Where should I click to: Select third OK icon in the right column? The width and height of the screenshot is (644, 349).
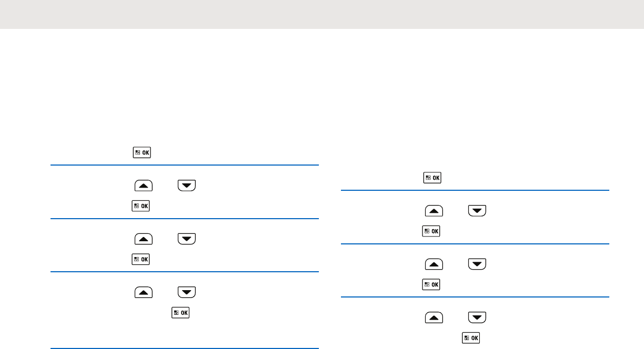(432, 284)
